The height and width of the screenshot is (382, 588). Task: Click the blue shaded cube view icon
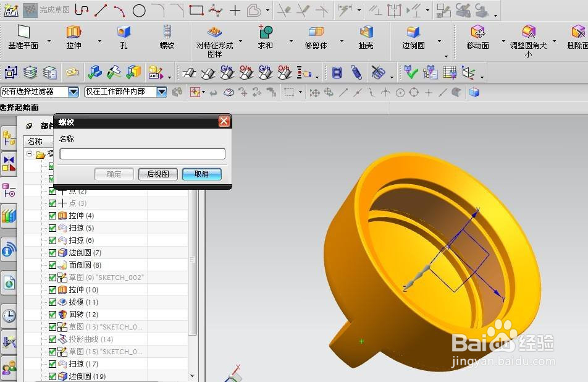(x=474, y=92)
